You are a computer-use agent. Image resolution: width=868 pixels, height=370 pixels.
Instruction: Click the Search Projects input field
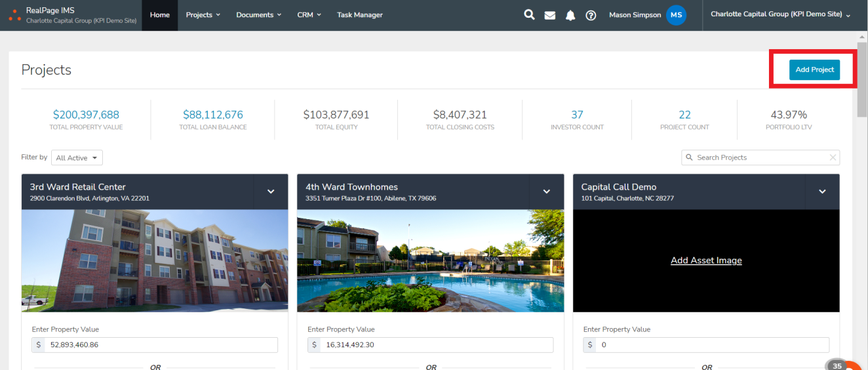coord(754,157)
